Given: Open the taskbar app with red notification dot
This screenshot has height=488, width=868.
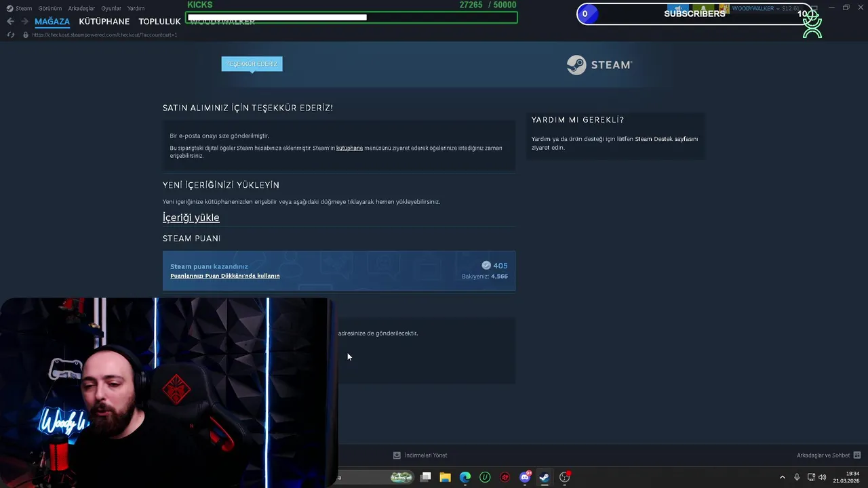Looking at the screenshot, I should pos(565,477).
